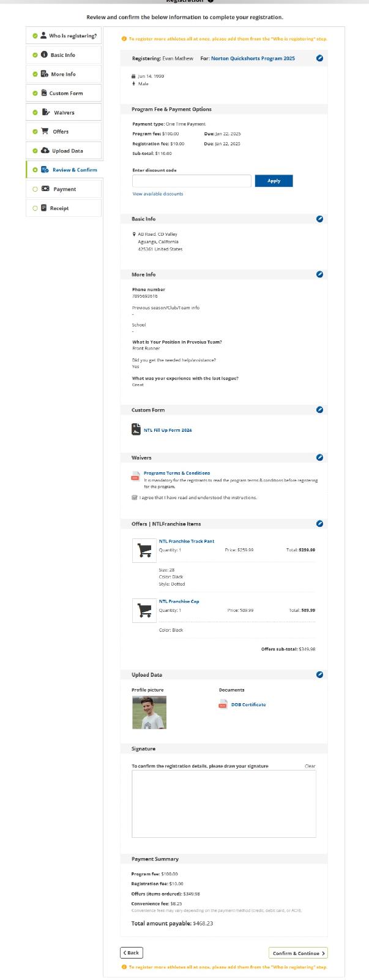This screenshot has height=980, width=369.
Task: Go back with the Back button
Action: tap(132, 952)
